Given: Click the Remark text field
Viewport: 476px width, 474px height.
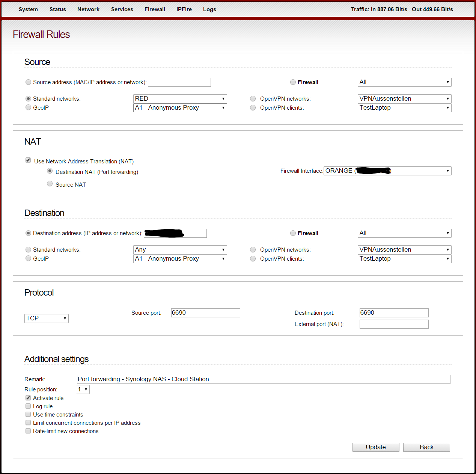Looking at the screenshot, I should click(x=263, y=379).
